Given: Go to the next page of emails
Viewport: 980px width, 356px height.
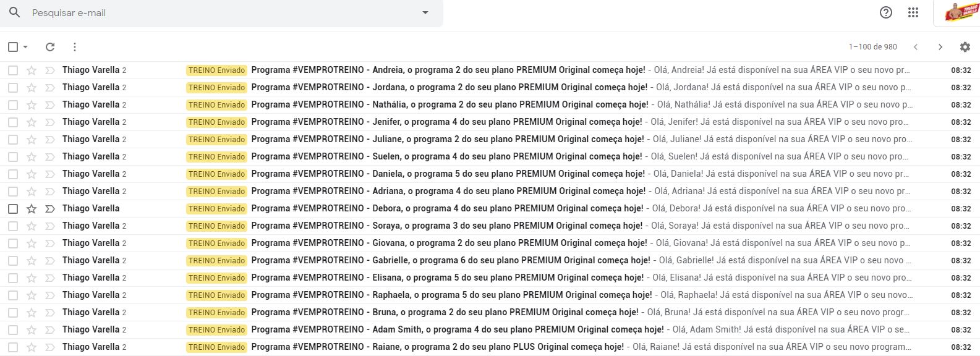Looking at the screenshot, I should pyautogui.click(x=940, y=47).
